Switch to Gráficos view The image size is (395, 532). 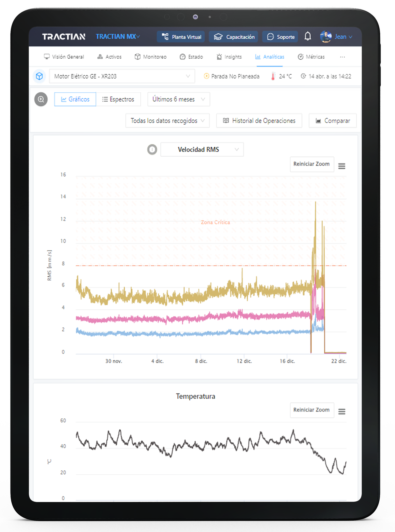[75, 99]
